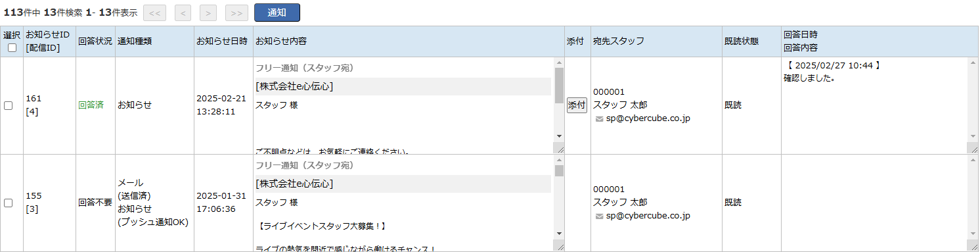This screenshot has height=252, width=980.
Task: Click email sp@cybercube.co.jp in row 155
Action: click(648, 215)
